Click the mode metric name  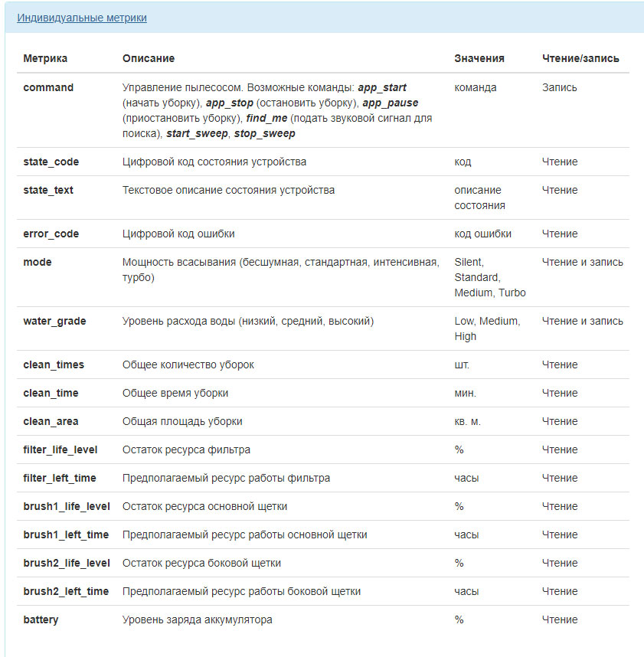tap(38, 262)
